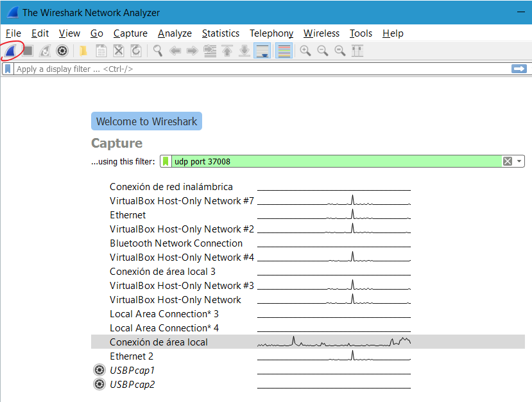Reload this capture file icon
Viewport: 532px width, 402px height.
135,51
